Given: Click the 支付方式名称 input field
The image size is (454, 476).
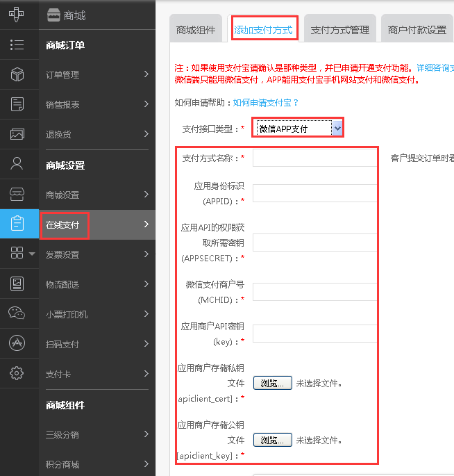Looking at the screenshot, I should tap(314, 158).
